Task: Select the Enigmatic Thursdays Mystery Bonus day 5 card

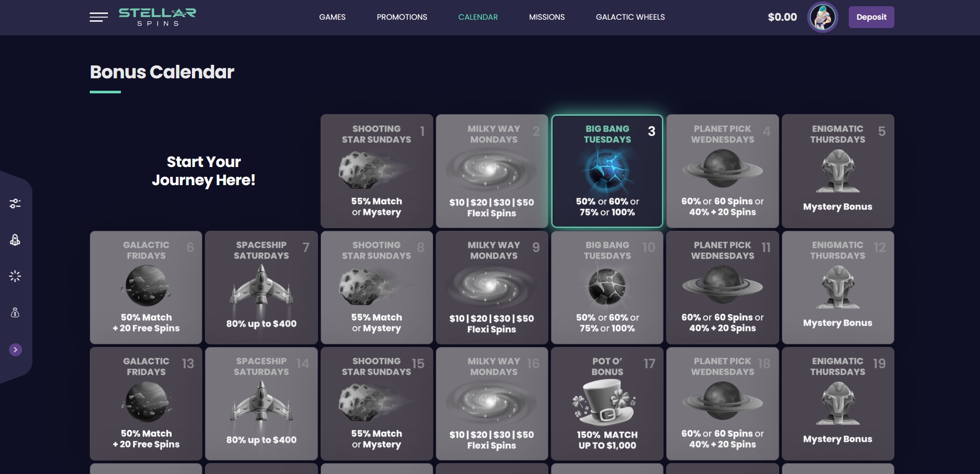Action: tap(838, 171)
